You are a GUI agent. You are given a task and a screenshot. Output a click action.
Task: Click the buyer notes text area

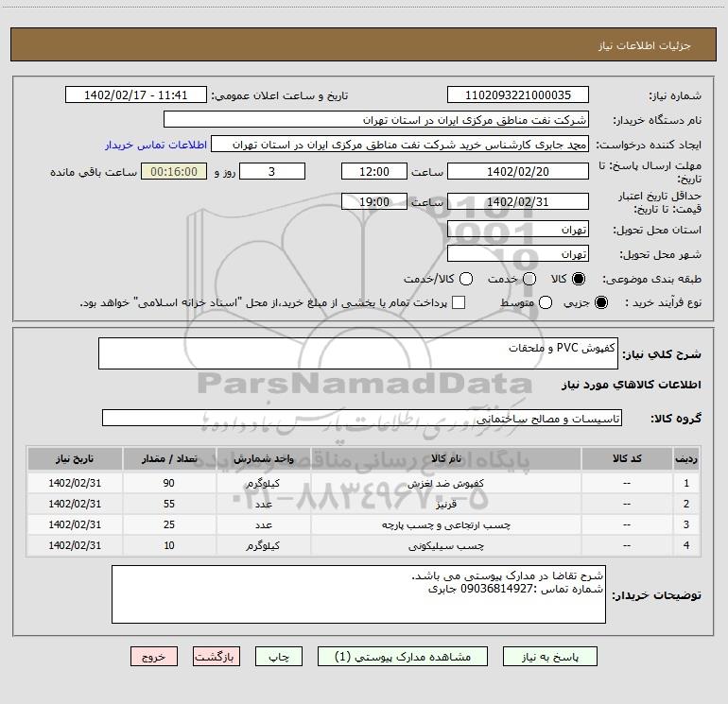358,594
